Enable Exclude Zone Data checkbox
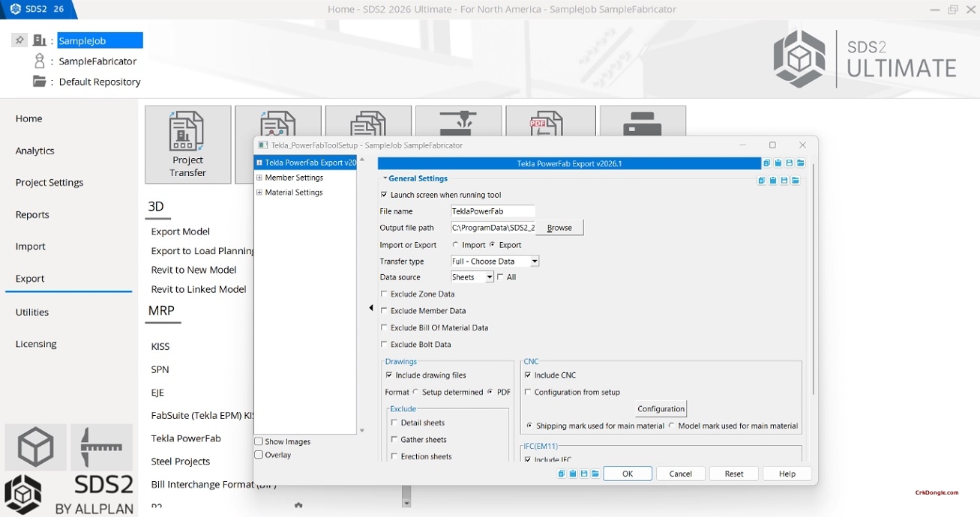The height and width of the screenshot is (517, 980). click(x=385, y=294)
